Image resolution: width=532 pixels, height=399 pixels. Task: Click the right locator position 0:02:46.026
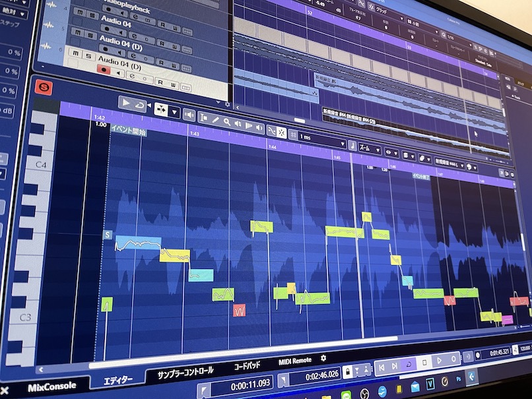321,375
